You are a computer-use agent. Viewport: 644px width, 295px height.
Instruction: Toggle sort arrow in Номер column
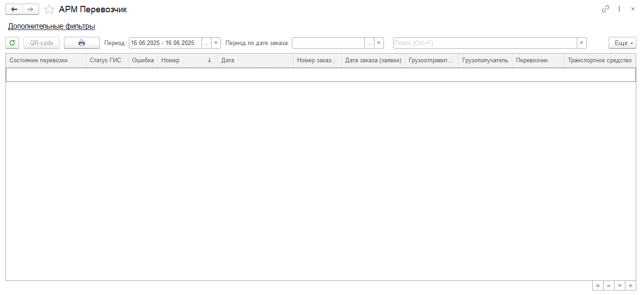tap(209, 60)
